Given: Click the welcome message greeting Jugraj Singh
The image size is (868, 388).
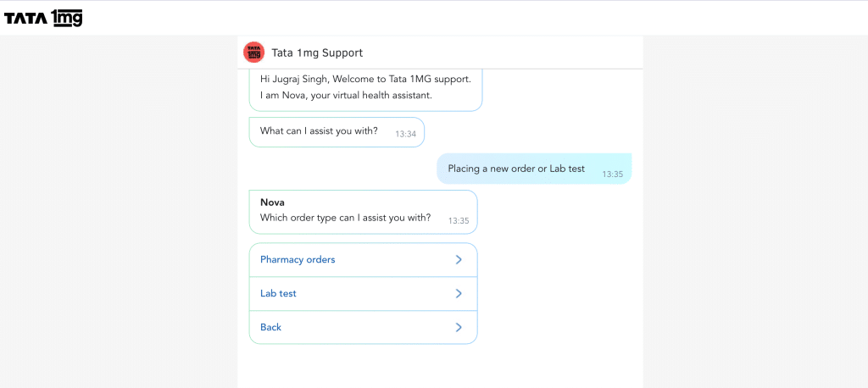Looking at the screenshot, I should pos(365,90).
